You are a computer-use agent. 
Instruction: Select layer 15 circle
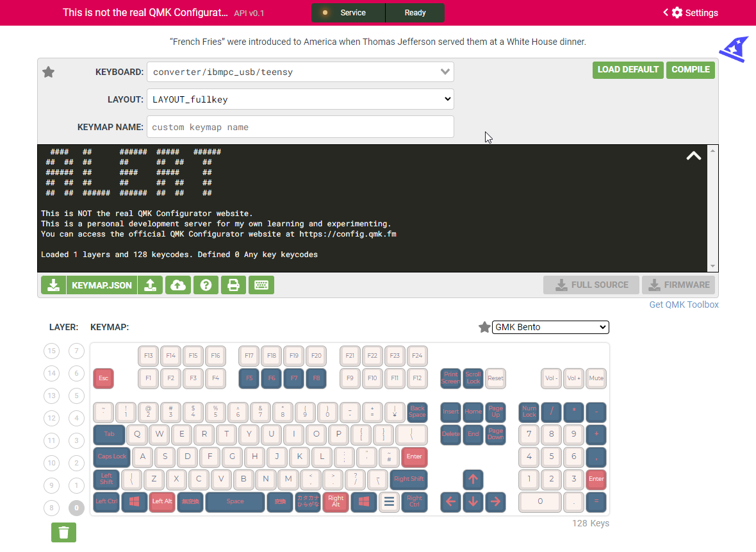[x=52, y=351]
